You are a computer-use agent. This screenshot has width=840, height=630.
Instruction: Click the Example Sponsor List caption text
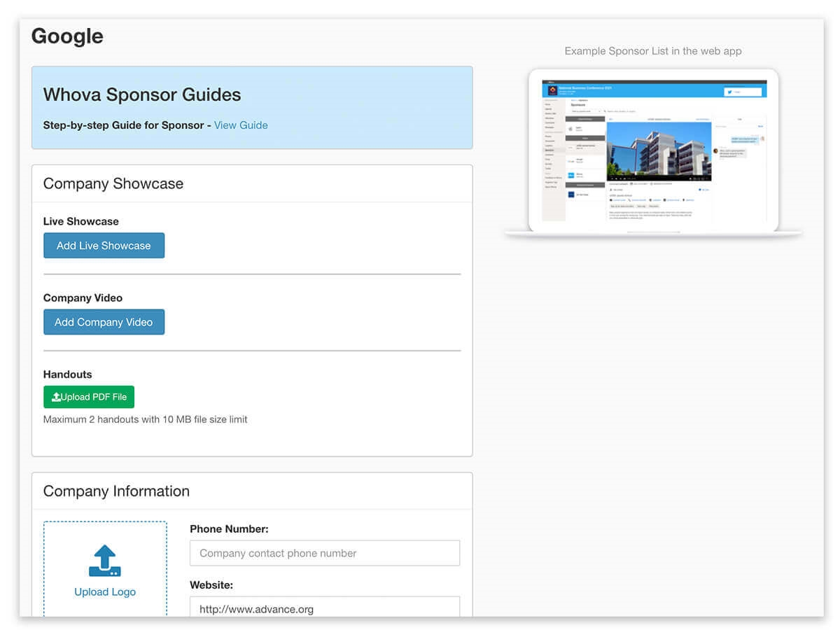[x=652, y=51]
